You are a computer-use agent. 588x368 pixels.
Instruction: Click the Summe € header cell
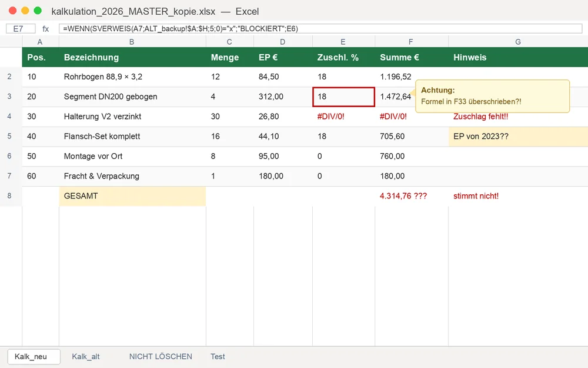point(411,57)
